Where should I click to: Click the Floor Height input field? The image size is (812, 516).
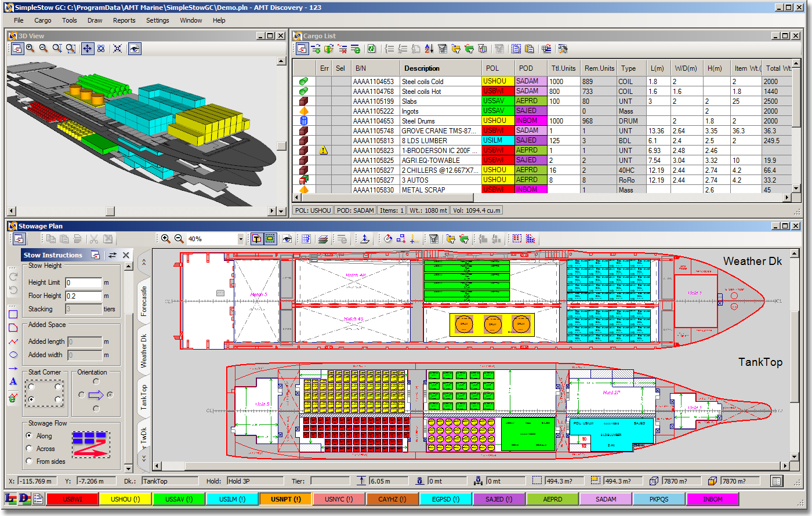[x=84, y=296]
